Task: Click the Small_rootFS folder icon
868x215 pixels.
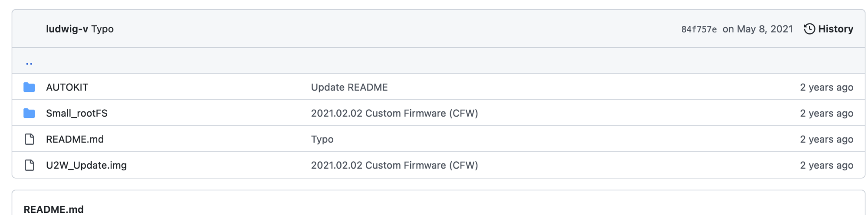Action: coord(29,113)
